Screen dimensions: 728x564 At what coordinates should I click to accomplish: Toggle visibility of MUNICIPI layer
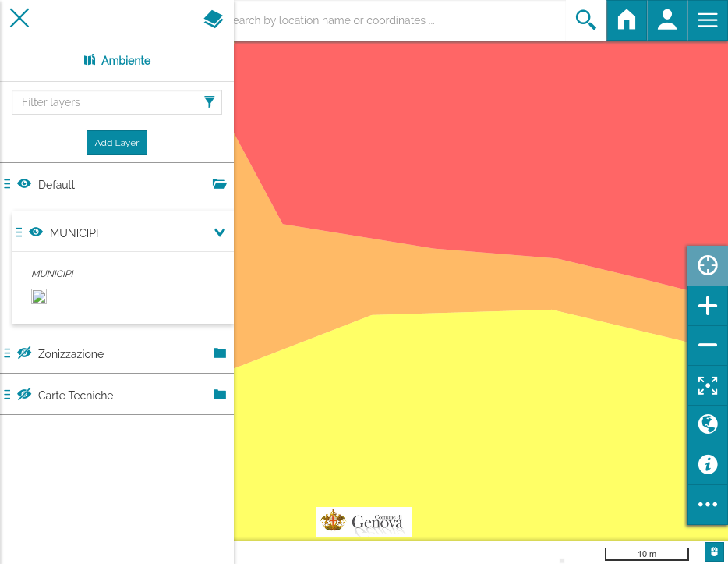tap(36, 232)
